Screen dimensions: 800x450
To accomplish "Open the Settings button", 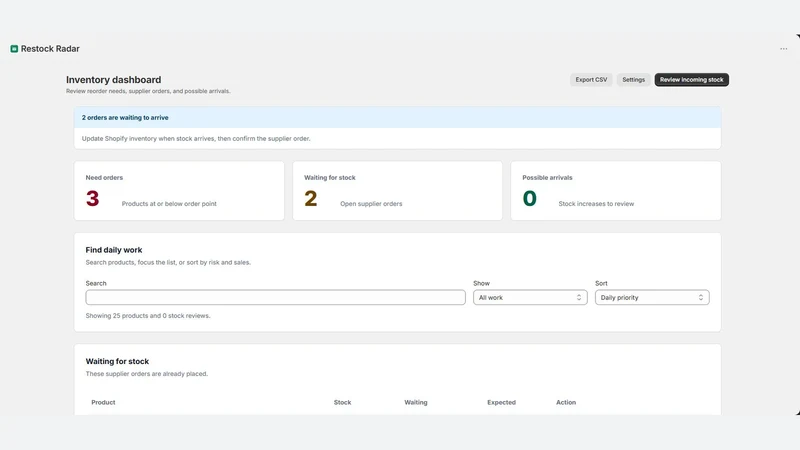I will click(633, 80).
